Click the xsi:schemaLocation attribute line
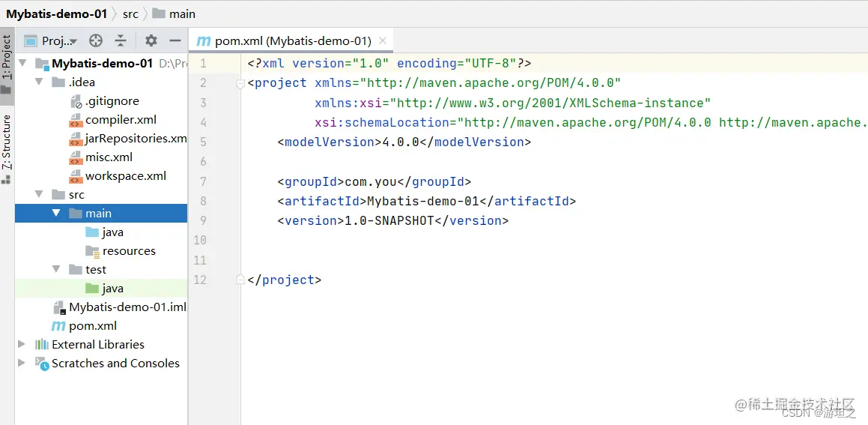Screen dimensions: 868x425 coord(591,122)
